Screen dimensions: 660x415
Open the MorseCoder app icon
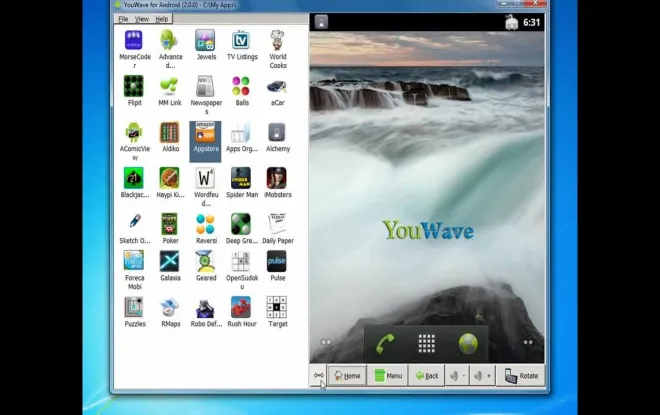pyautogui.click(x=134, y=40)
